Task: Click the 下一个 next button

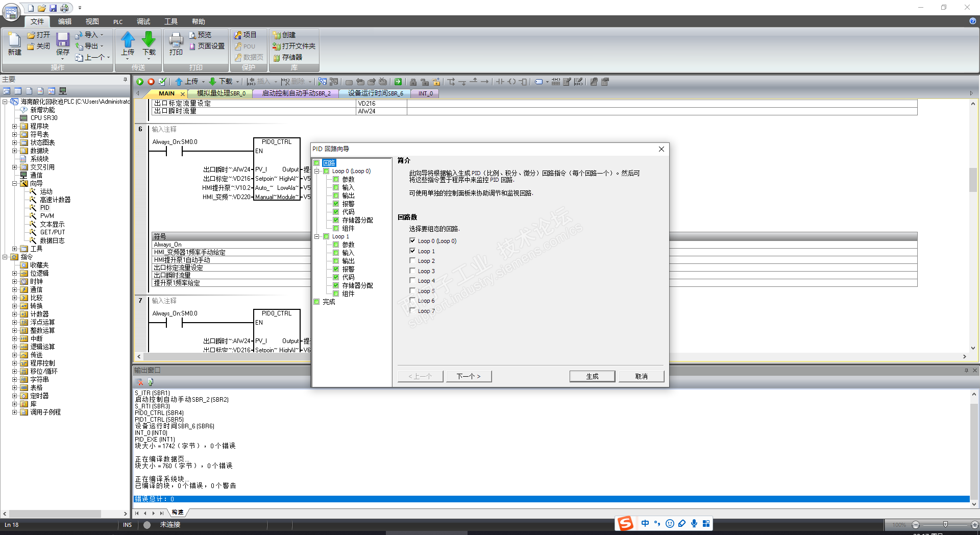Action: pyautogui.click(x=469, y=376)
